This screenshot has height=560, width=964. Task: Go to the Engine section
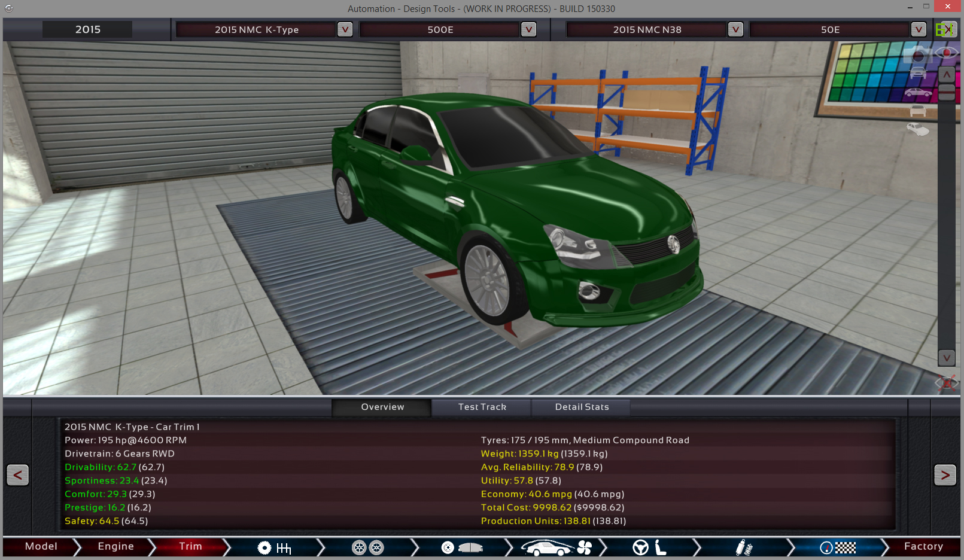coord(115,547)
